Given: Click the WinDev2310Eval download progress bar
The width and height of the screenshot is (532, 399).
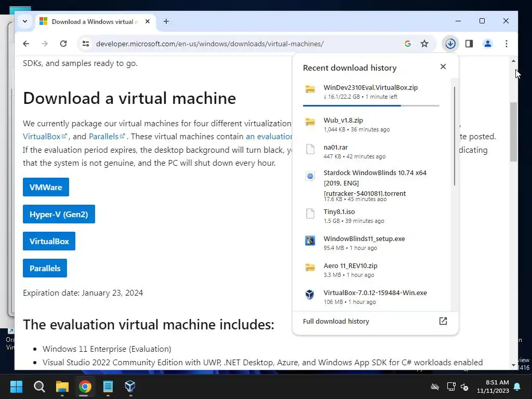Looking at the screenshot, I should coord(371,105).
